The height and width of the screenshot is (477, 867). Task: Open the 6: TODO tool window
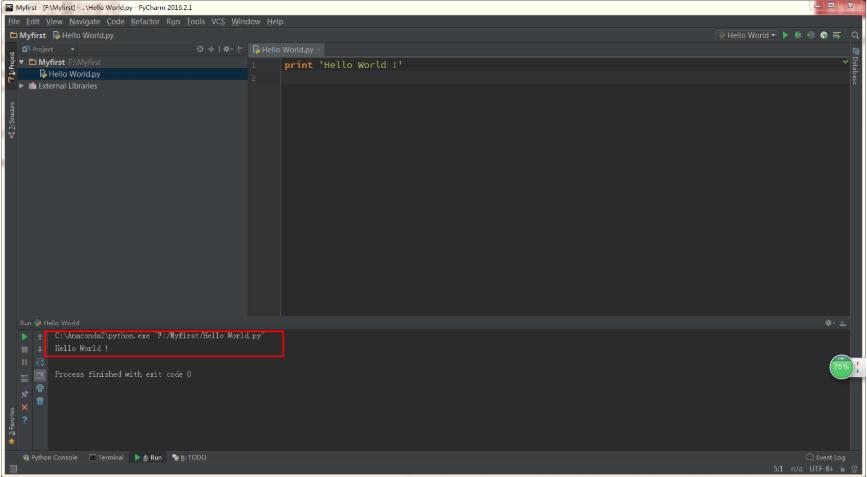[x=190, y=458]
